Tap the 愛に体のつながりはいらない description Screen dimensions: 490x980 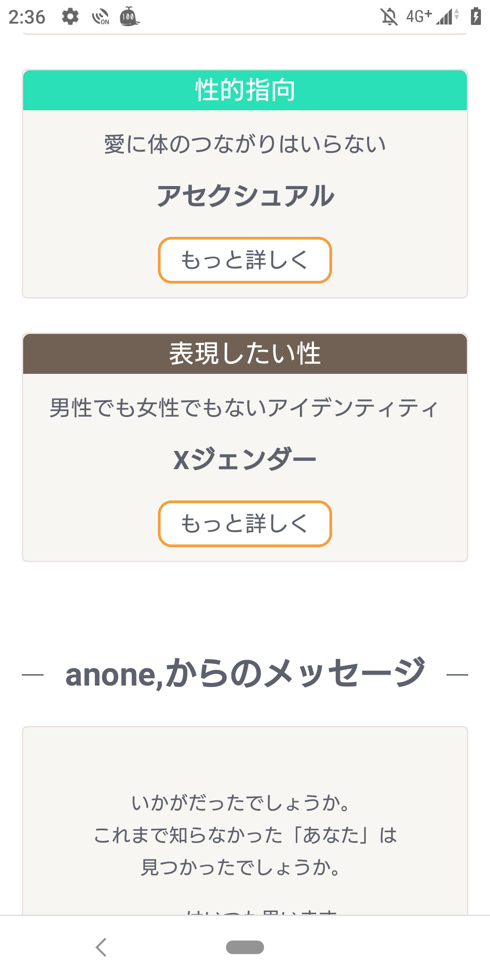[245, 144]
